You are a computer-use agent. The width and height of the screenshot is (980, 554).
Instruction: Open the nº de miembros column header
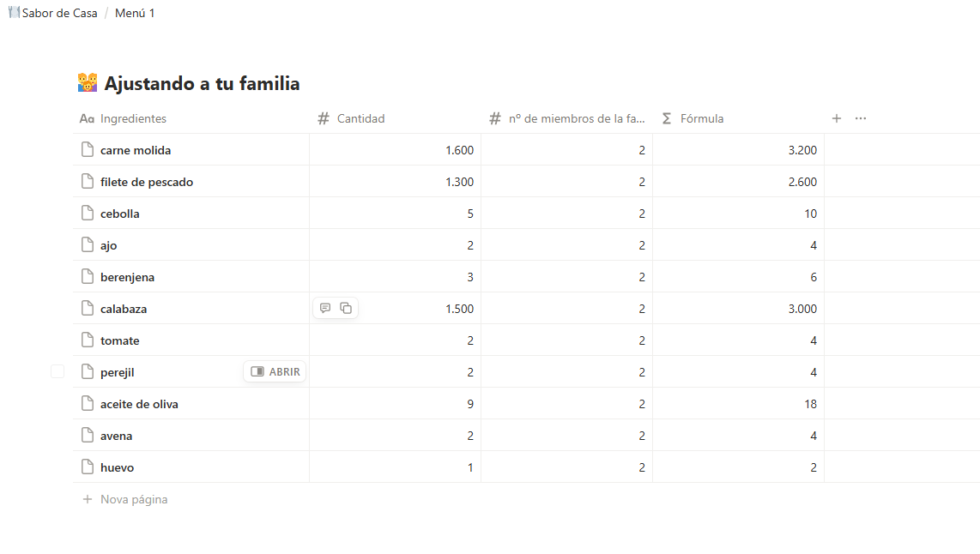576,118
